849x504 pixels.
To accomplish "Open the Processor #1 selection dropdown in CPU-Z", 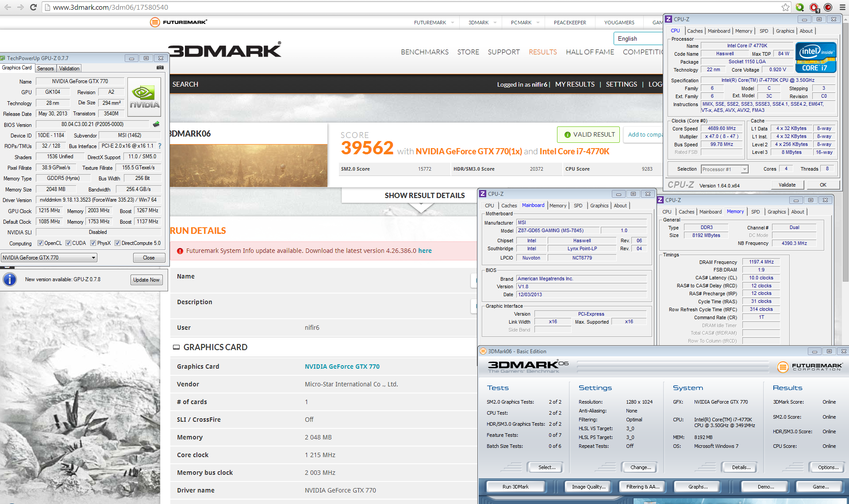I will click(724, 169).
